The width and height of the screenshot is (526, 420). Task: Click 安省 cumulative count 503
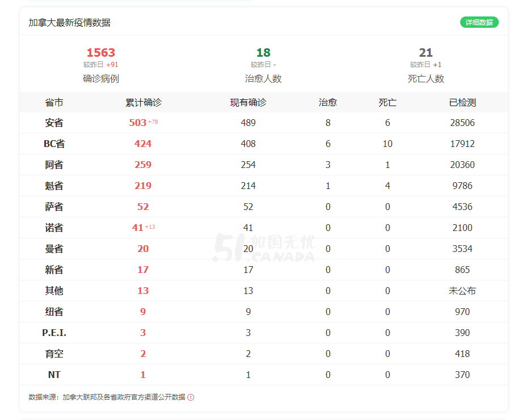pos(137,123)
